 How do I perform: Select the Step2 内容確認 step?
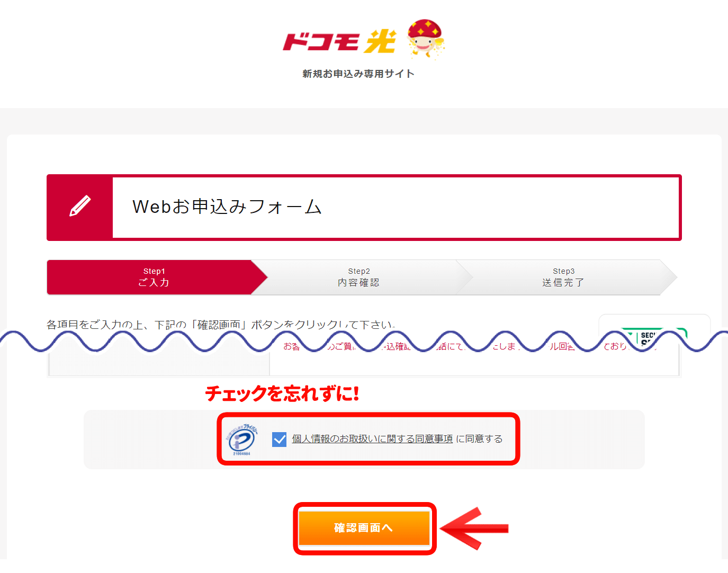click(359, 277)
